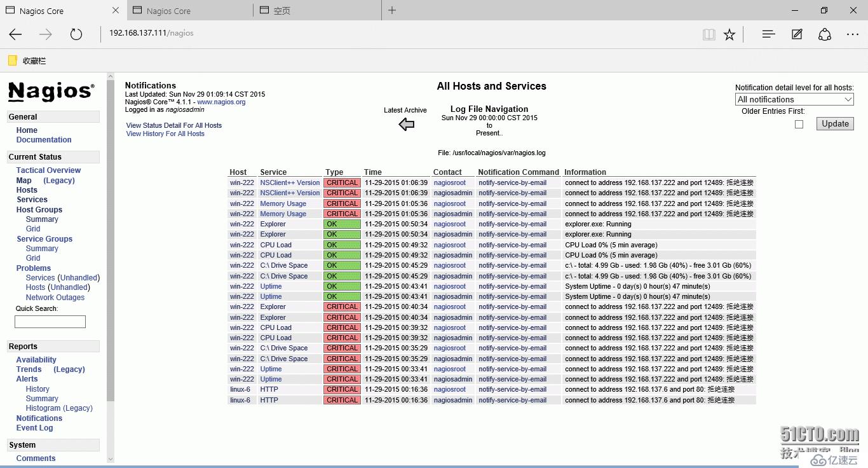Open win-222 host in first row
The height and width of the screenshot is (468, 868).
coord(242,182)
